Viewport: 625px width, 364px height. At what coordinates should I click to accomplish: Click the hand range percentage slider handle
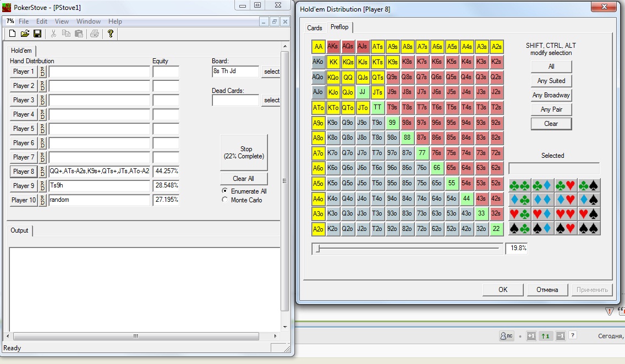(317, 249)
